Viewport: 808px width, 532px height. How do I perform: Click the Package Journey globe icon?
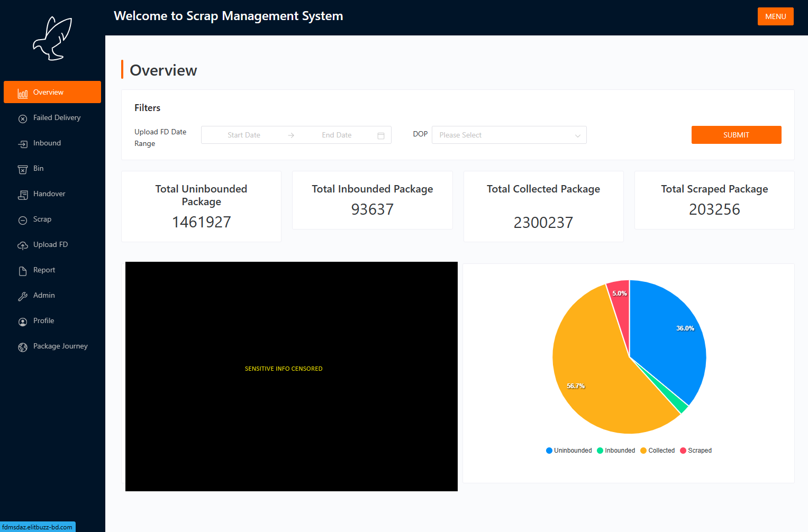[23, 347]
